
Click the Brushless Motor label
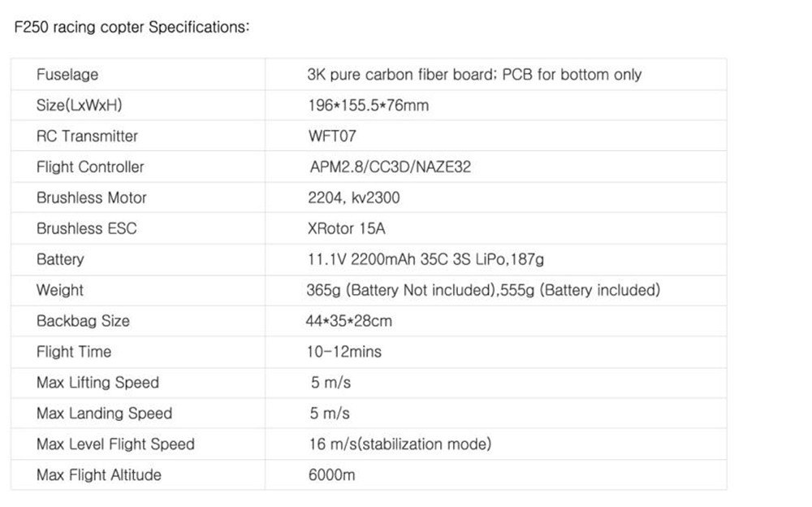(92, 197)
